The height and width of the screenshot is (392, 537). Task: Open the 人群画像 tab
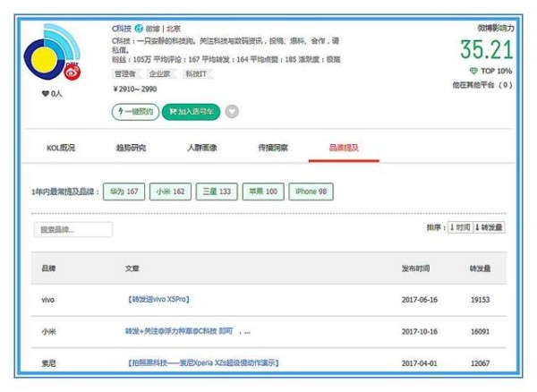(202, 148)
